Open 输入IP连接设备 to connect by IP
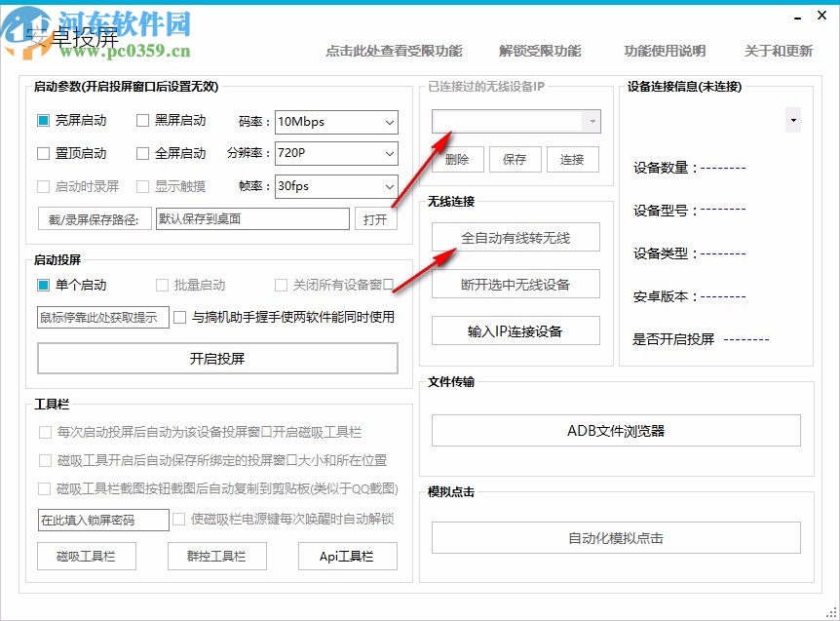 coord(515,330)
